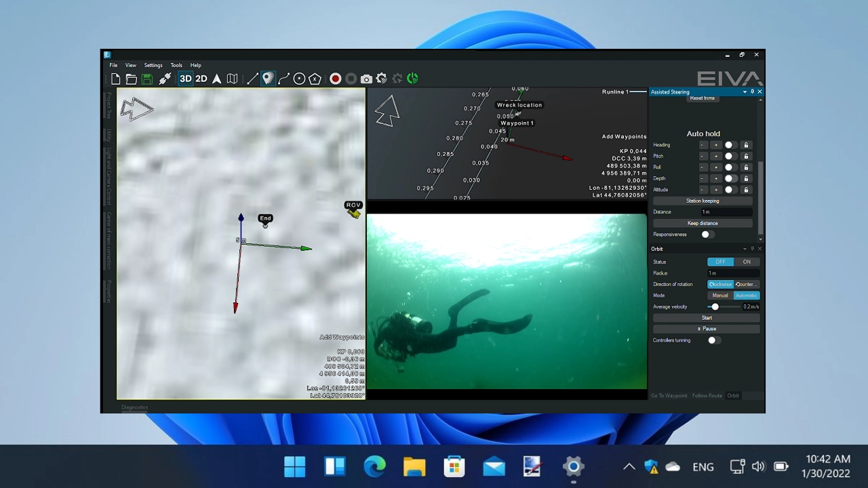Click the Orbit Pause button
Image resolution: width=868 pixels, height=488 pixels.
tap(707, 329)
